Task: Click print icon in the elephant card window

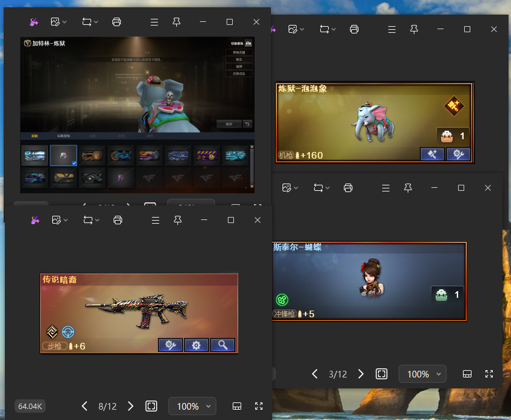Action: [x=354, y=29]
